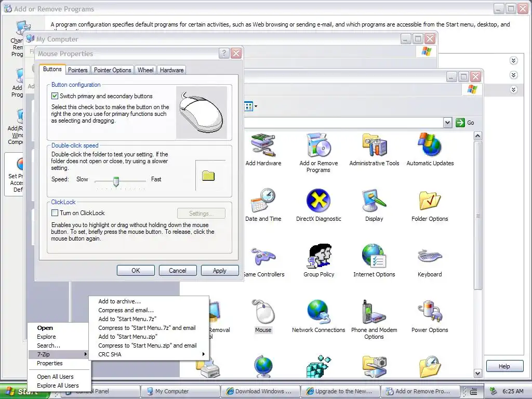This screenshot has width=532, height=399.
Task: Expand the third chevron in Add or Remove Programs
Action: coord(513,89)
